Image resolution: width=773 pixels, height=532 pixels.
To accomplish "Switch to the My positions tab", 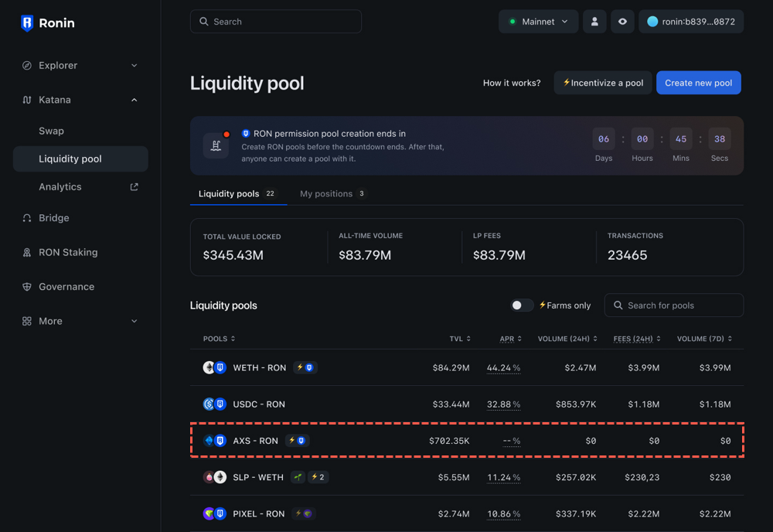I will (327, 193).
